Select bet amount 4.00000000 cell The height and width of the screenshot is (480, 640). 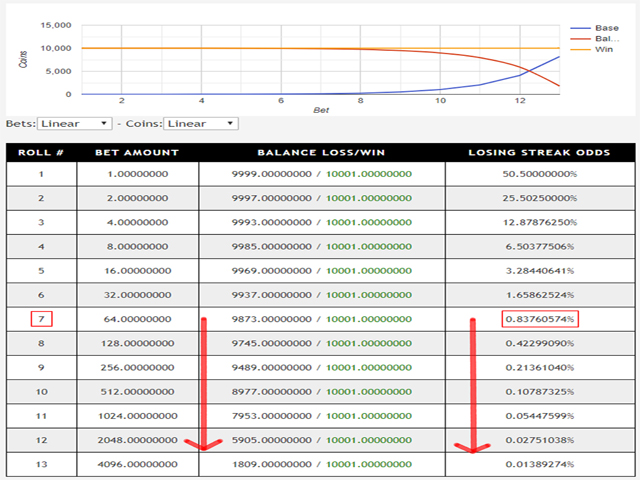(x=138, y=222)
